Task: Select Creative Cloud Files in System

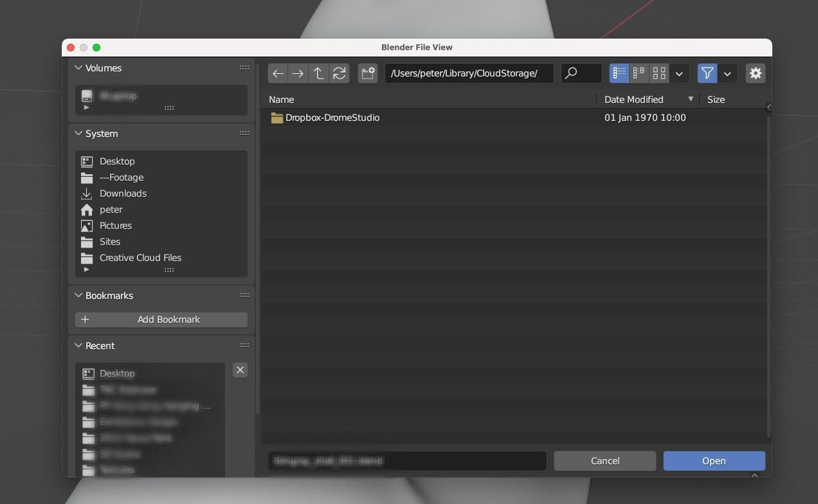Action: [x=140, y=258]
